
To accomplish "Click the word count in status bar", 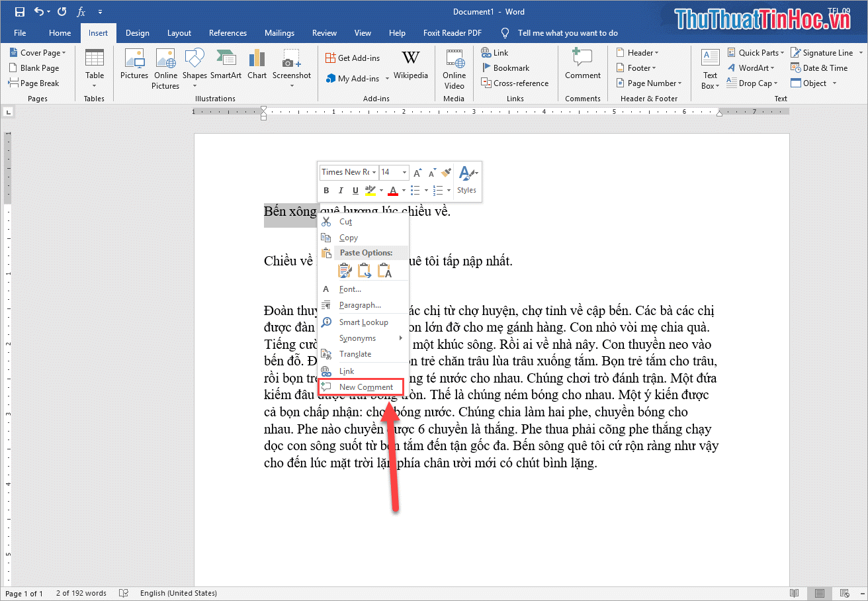I will coord(81,593).
